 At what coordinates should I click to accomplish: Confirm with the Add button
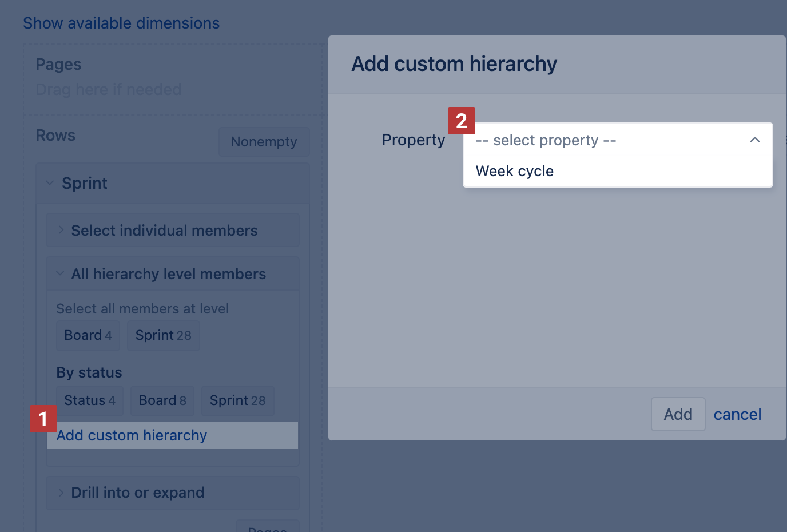coord(678,414)
